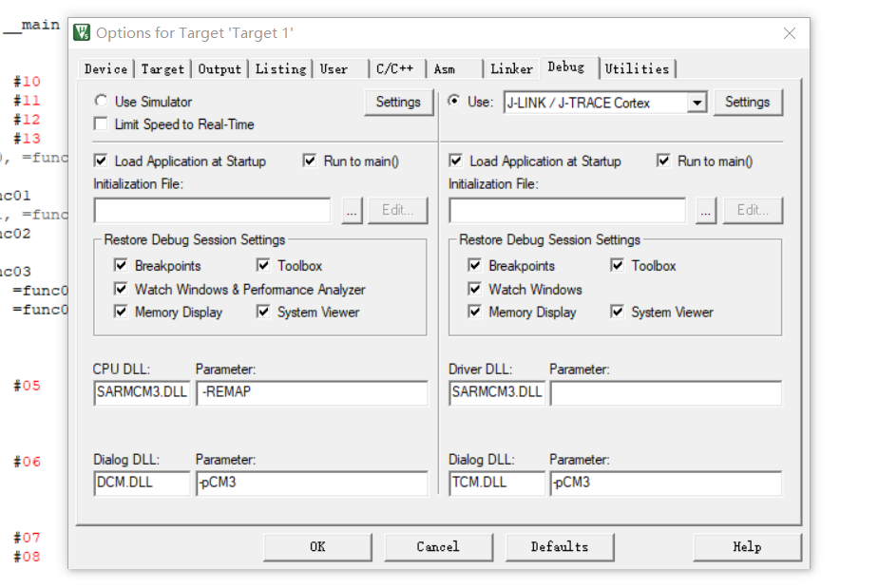Expand the J-LINK / J-TRACE Cortex dropdown
Screen dimensions: 878x588
pos(697,103)
